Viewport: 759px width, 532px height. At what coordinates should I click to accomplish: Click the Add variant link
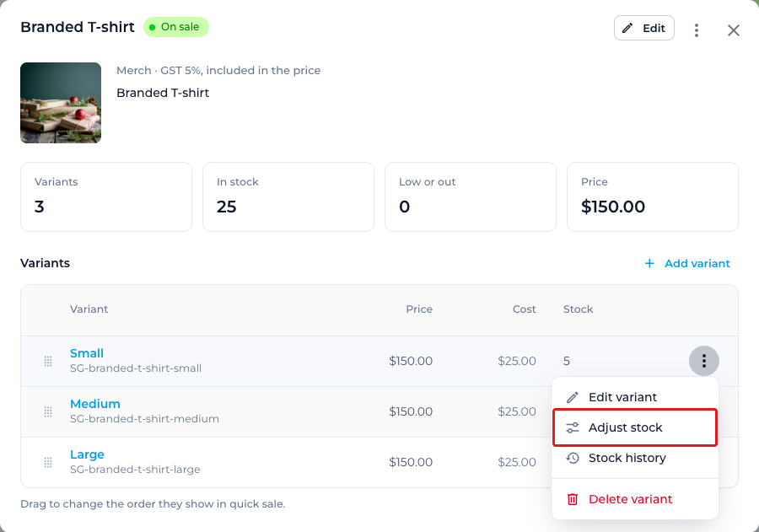pos(686,263)
